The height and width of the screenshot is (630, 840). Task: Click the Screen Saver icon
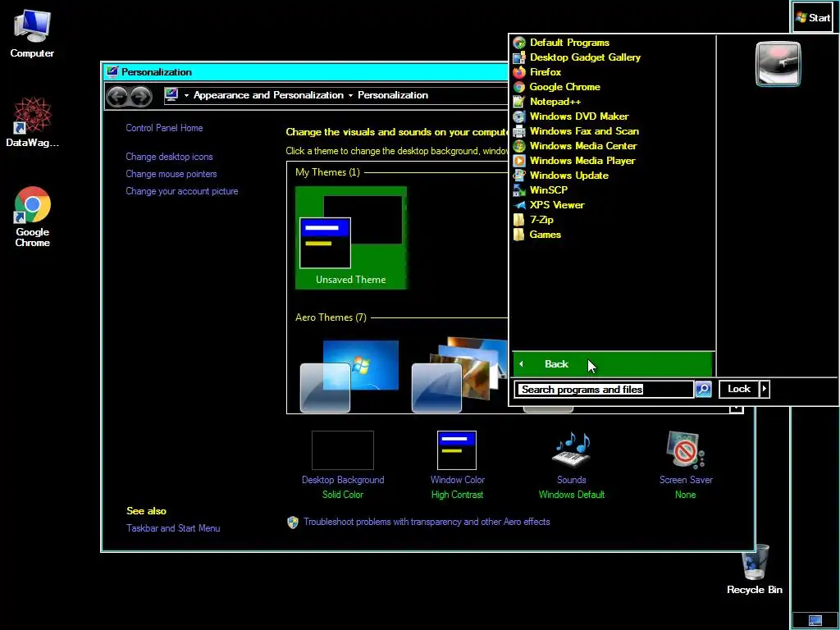pos(686,450)
